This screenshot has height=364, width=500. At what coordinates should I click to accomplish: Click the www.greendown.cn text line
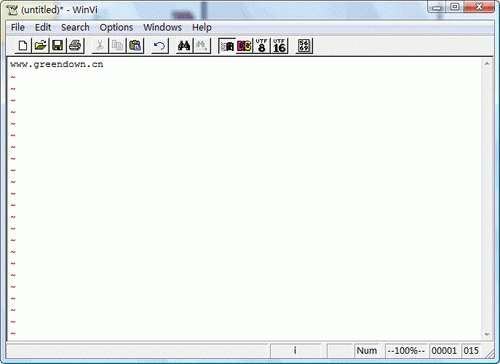click(x=57, y=64)
